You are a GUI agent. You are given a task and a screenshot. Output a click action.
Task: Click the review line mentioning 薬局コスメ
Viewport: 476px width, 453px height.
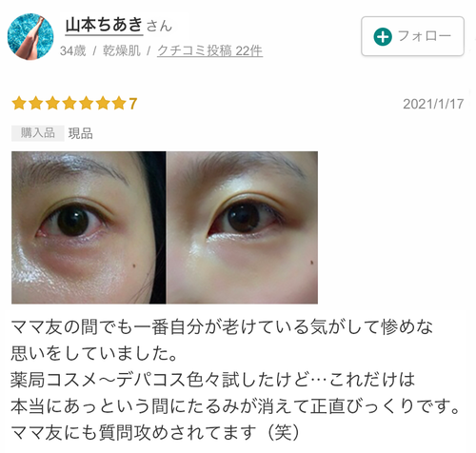[x=213, y=380]
